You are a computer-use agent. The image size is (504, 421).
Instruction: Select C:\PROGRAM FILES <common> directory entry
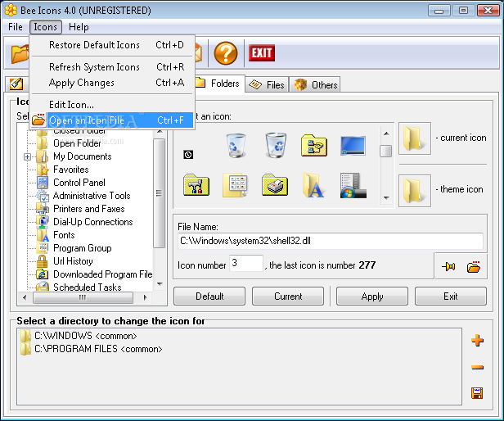(98, 349)
